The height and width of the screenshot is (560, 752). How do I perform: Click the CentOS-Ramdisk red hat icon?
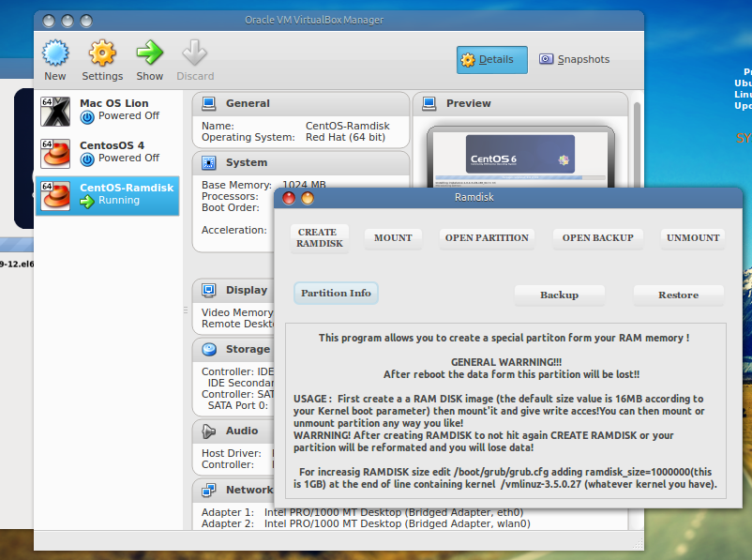pyautogui.click(x=55, y=196)
